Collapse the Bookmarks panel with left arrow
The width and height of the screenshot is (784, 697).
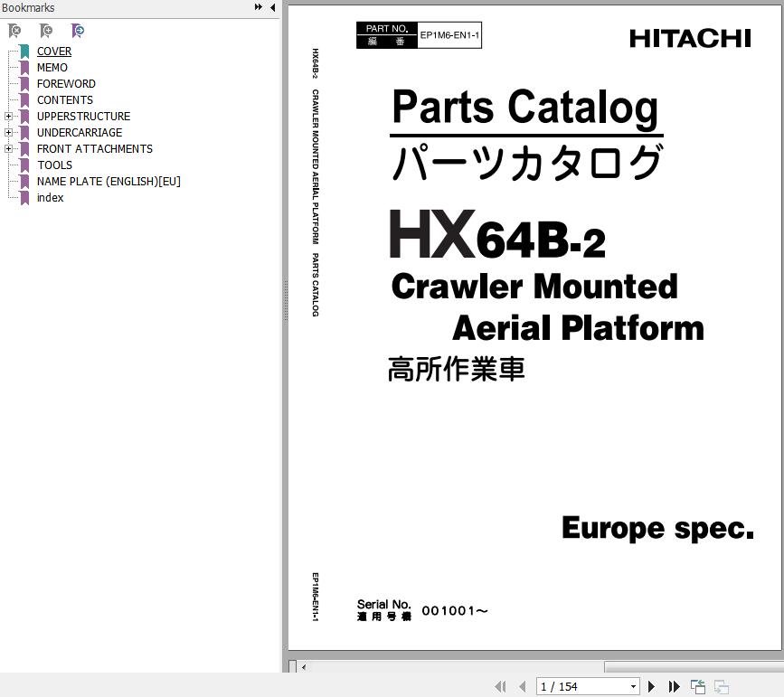(273, 7)
